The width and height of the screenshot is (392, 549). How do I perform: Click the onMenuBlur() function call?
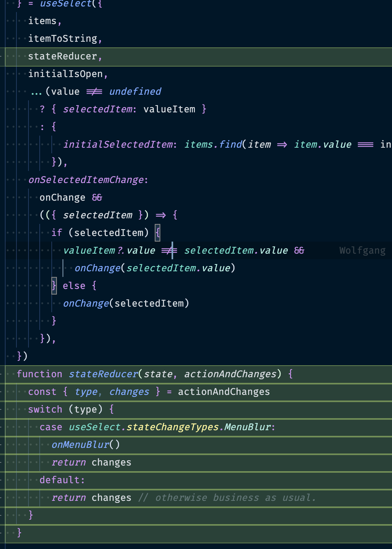(85, 444)
